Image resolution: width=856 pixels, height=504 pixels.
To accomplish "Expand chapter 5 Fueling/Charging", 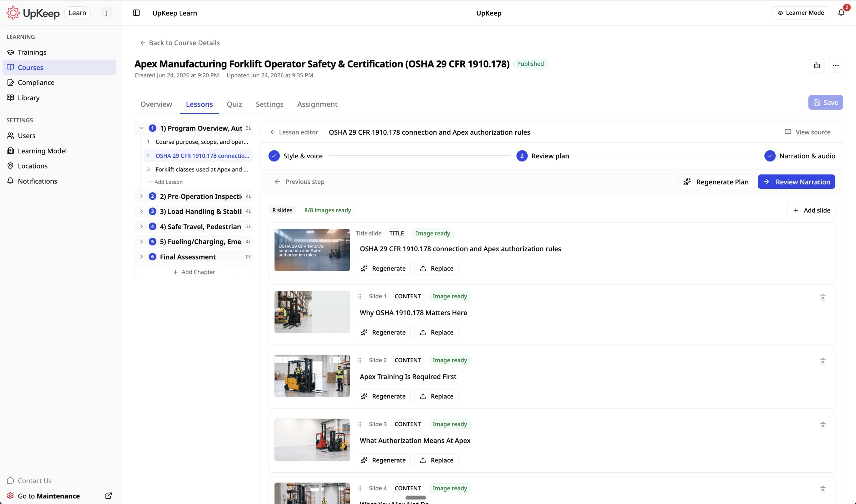I will [141, 241].
